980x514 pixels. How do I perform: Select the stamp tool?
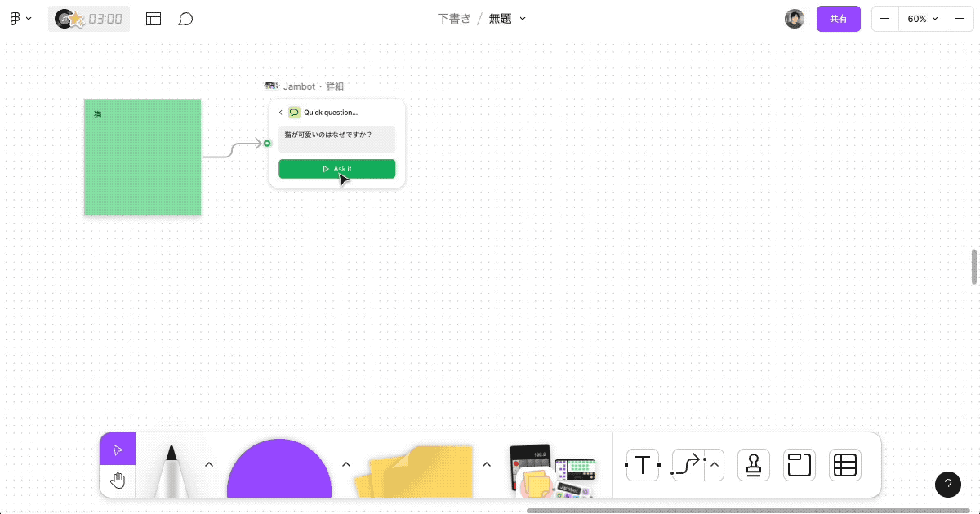753,464
